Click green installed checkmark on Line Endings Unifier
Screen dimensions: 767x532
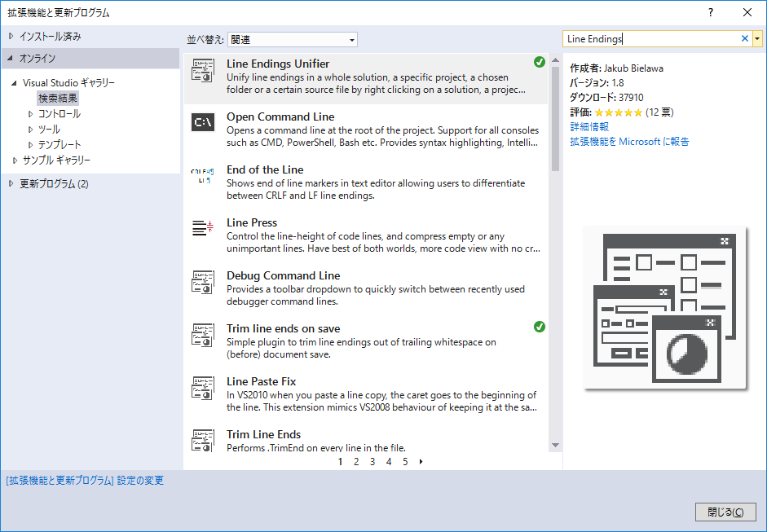pyautogui.click(x=540, y=62)
